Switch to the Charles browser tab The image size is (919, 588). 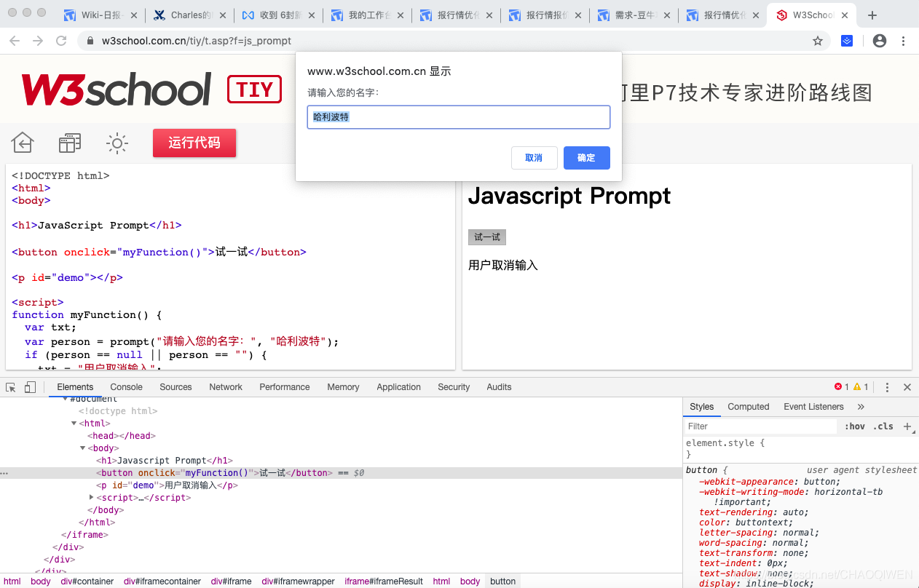(x=189, y=15)
